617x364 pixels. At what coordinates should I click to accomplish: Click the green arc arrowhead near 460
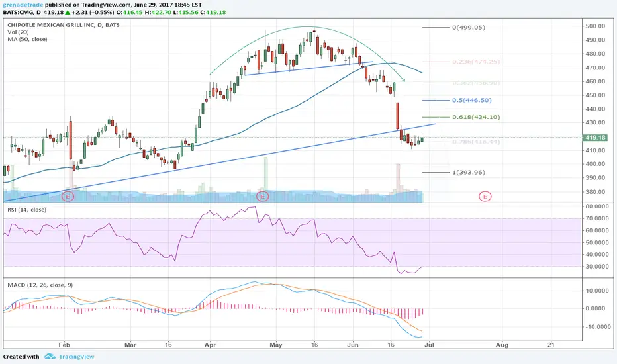pos(403,80)
